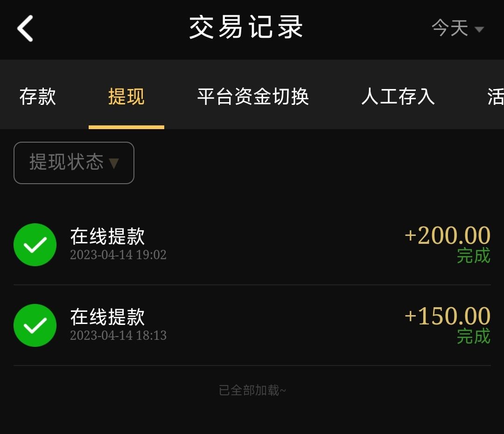Screen dimensions: 504x434
Task: Select the partially visible 活 tab
Action: click(495, 97)
